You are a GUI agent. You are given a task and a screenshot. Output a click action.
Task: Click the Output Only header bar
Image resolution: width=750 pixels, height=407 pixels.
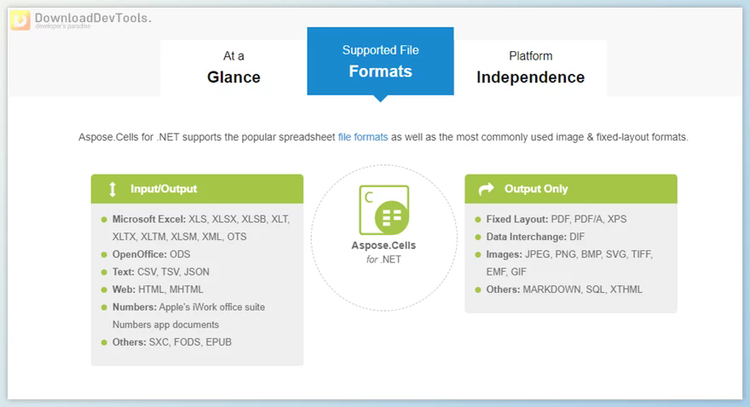pos(571,189)
